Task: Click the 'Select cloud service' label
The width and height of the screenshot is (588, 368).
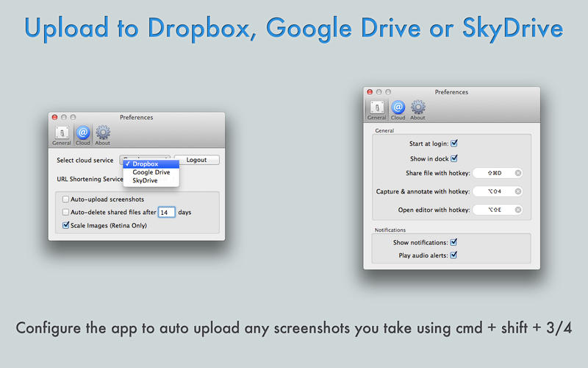Action: 85,160
